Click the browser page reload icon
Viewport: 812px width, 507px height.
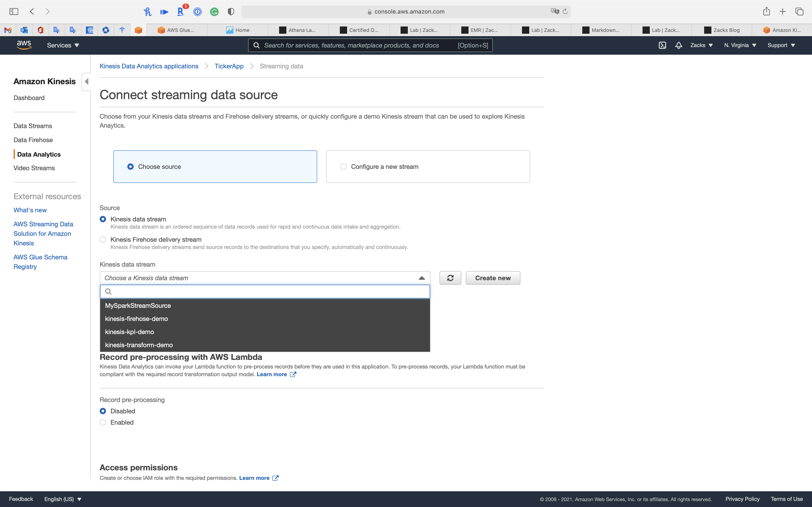point(565,12)
